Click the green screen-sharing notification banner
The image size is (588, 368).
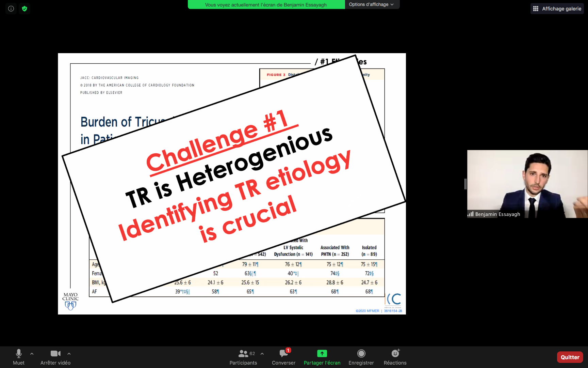266,4
